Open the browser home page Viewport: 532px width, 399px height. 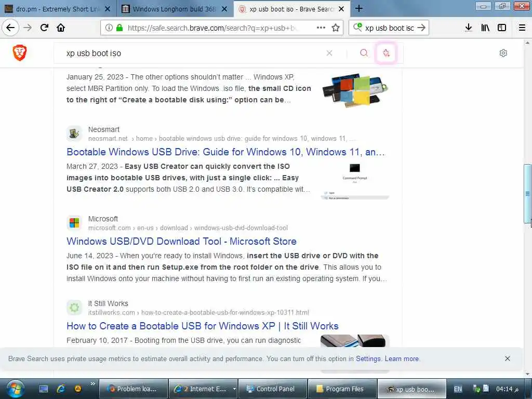tap(61, 28)
